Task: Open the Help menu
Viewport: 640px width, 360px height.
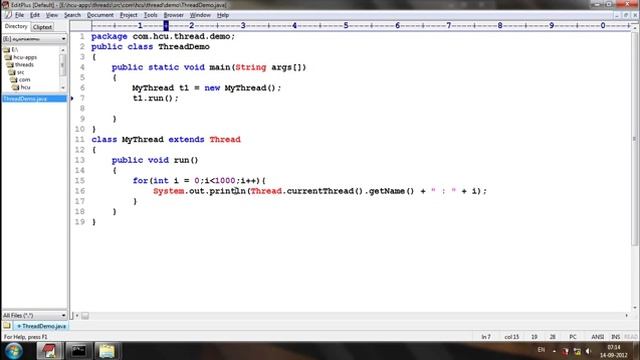Action: coord(223,15)
